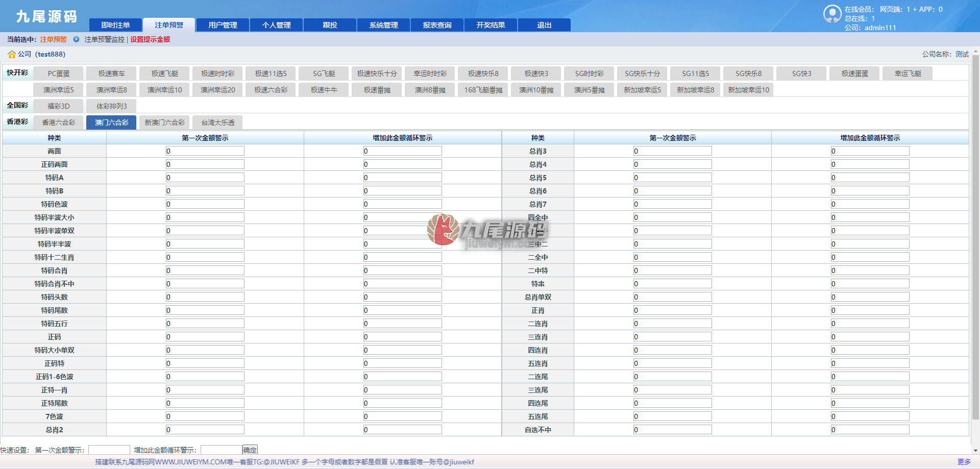Image resolution: width=980 pixels, height=469 pixels.
Task: Select the 极速赛车 lottery tab
Action: (x=112, y=73)
